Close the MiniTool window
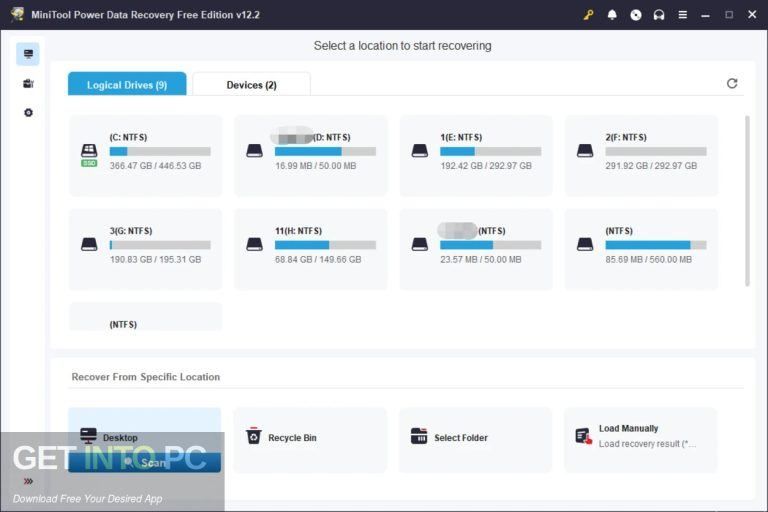768x512 pixels. (x=752, y=15)
